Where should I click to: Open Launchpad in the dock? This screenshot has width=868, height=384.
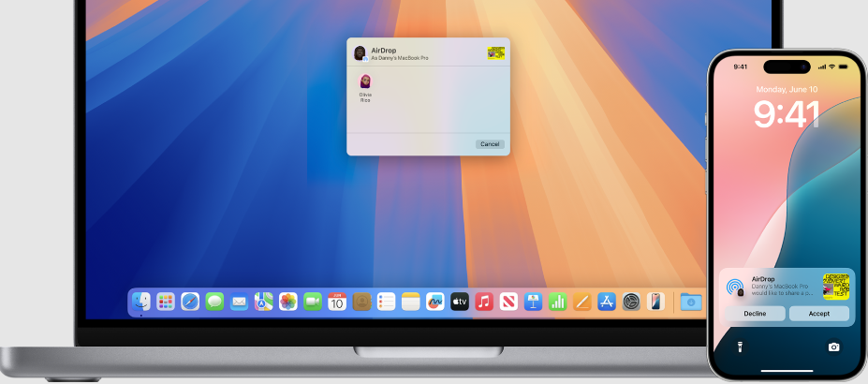point(166,302)
